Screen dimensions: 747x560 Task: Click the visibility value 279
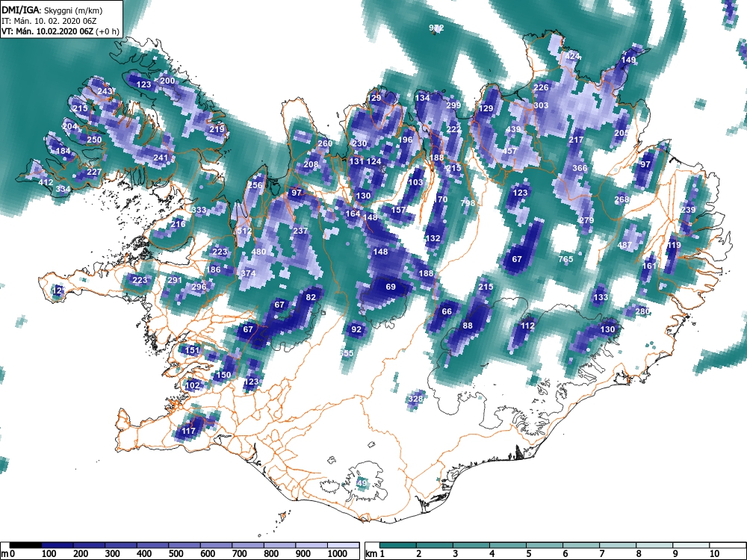(x=586, y=220)
